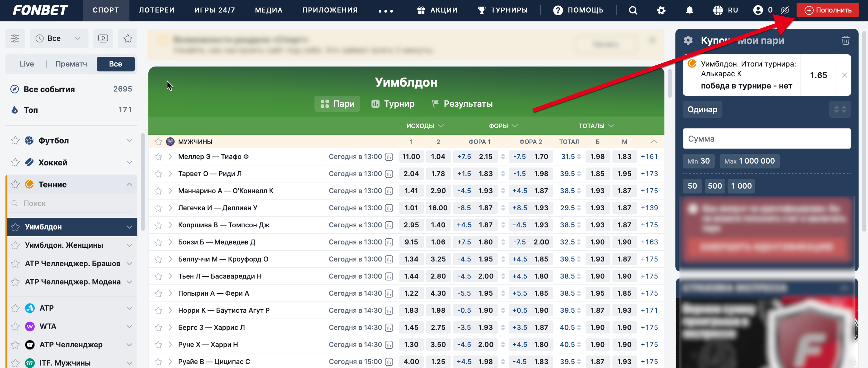Viewport: 868px width, 368px height.
Task: Choose the 500 quick stake amount
Action: [x=714, y=186]
